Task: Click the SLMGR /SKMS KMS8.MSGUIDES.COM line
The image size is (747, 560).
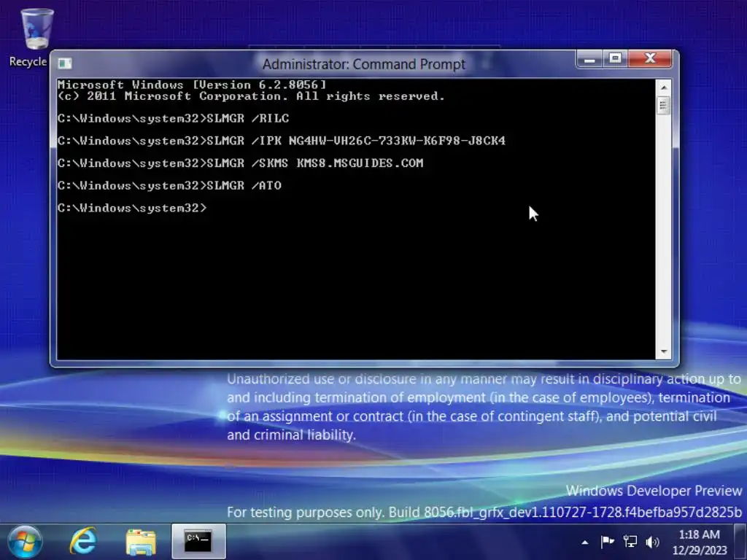Action: point(240,163)
